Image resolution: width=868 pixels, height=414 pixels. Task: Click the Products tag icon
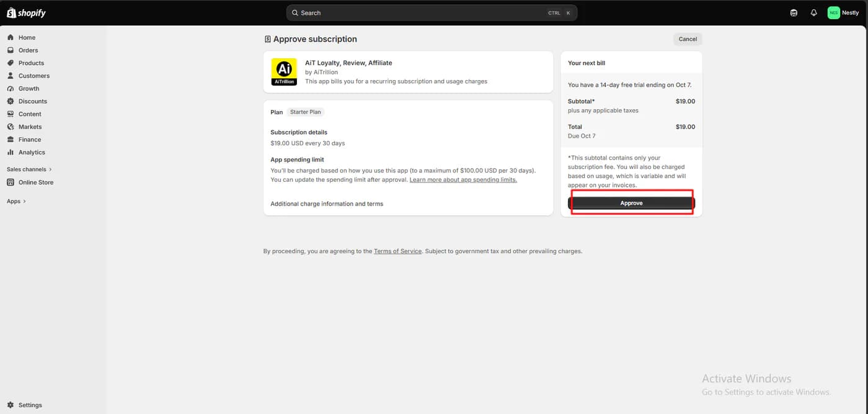[11, 63]
